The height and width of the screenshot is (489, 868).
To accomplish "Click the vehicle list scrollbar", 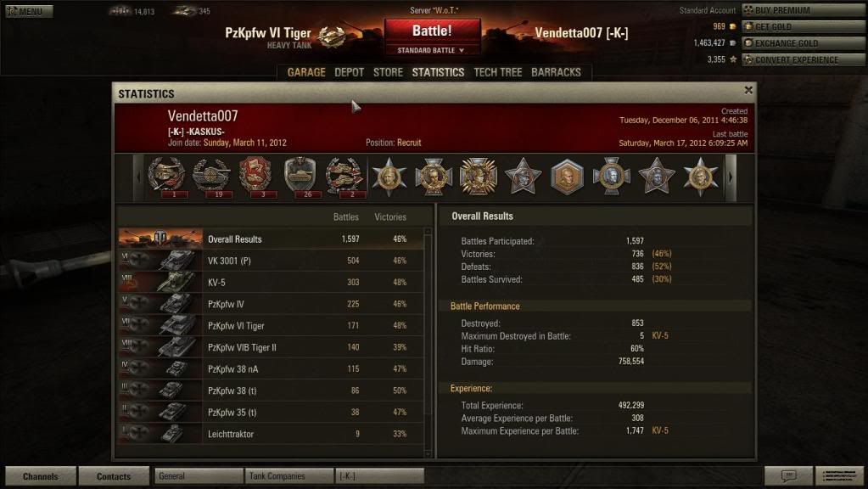I will click(x=428, y=342).
